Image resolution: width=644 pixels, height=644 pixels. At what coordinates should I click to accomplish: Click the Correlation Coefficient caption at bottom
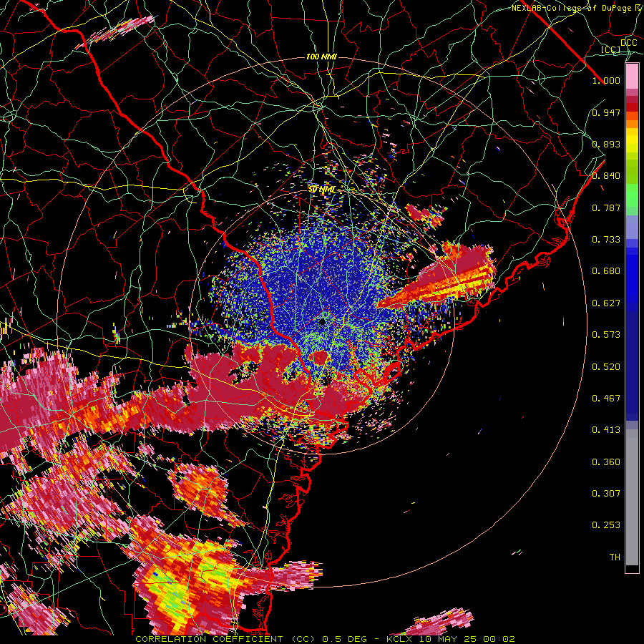click(x=326, y=639)
